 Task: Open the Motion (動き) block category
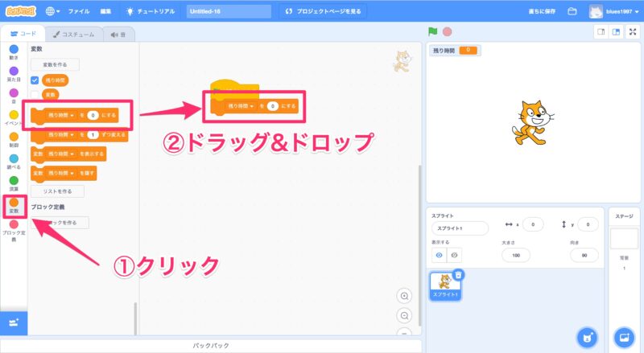[14, 52]
